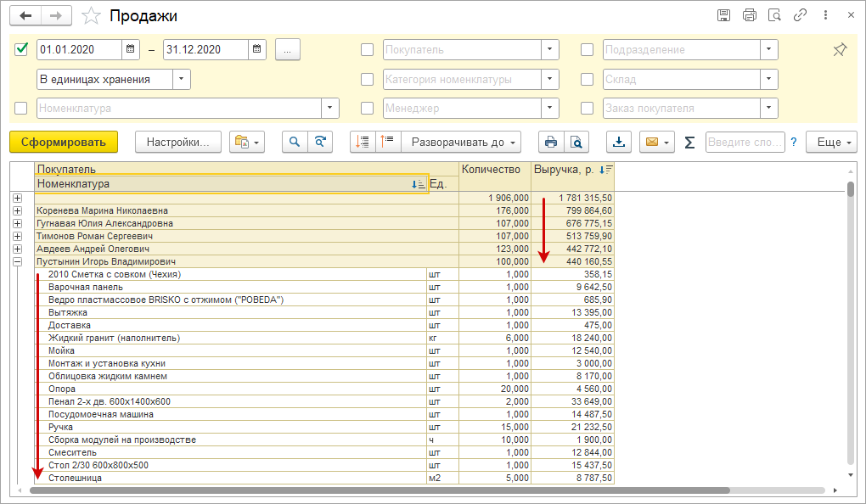Open the Еще menu
This screenshot has width=866, height=504.
pos(831,142)
